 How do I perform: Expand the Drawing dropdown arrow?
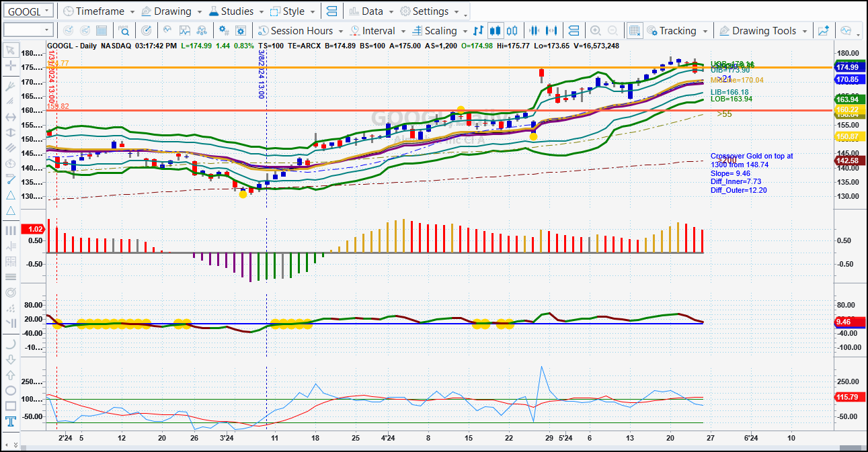(199, 12)
